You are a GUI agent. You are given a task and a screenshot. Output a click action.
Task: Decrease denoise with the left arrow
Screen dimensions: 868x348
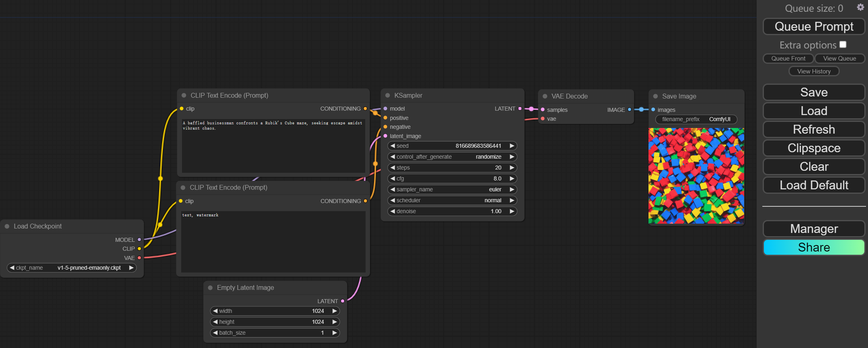point(393,211)
